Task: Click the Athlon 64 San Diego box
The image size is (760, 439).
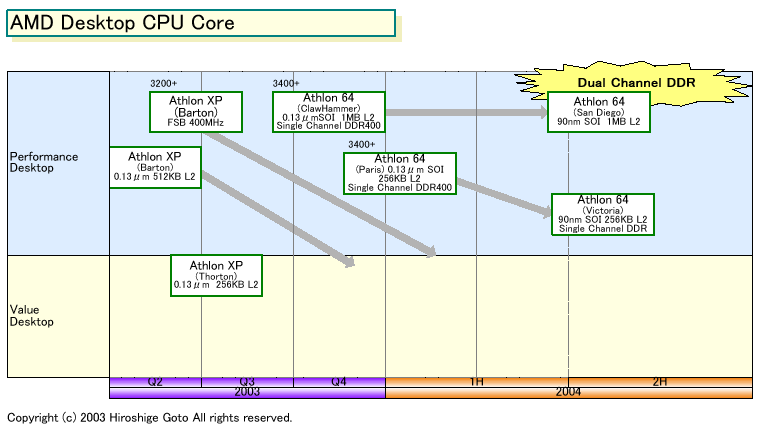Action: (599, 112)
